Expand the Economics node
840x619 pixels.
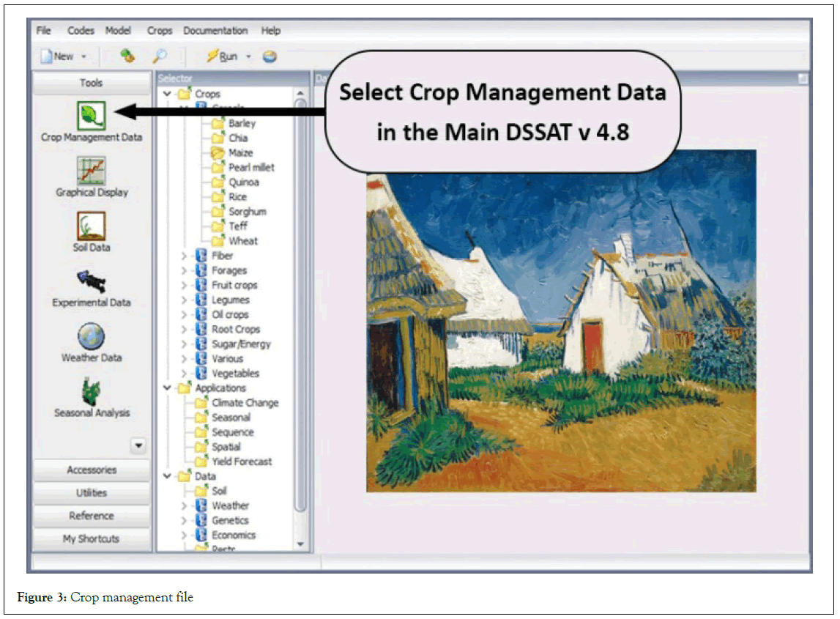point(184,535)
